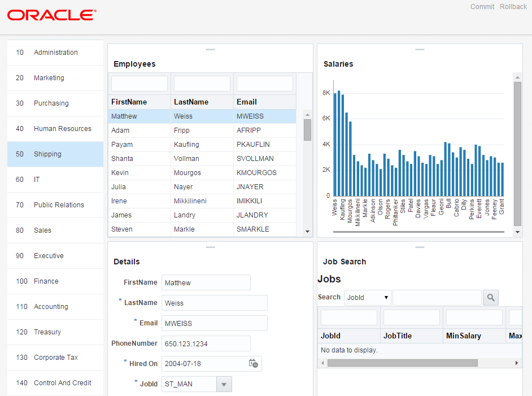
Task: Click the FirstName filter box in Employees
Action: pos(139,84)
